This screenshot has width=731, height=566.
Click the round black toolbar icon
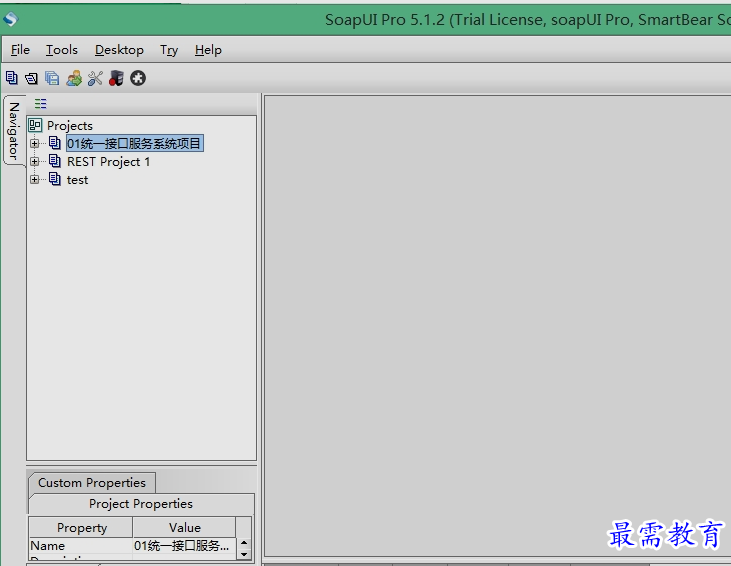coord(138,78)
